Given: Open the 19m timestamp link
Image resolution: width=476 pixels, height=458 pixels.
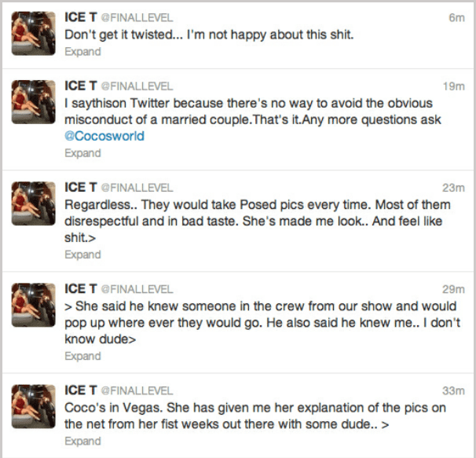Looking at the screenshot, I should coord(454,86).
